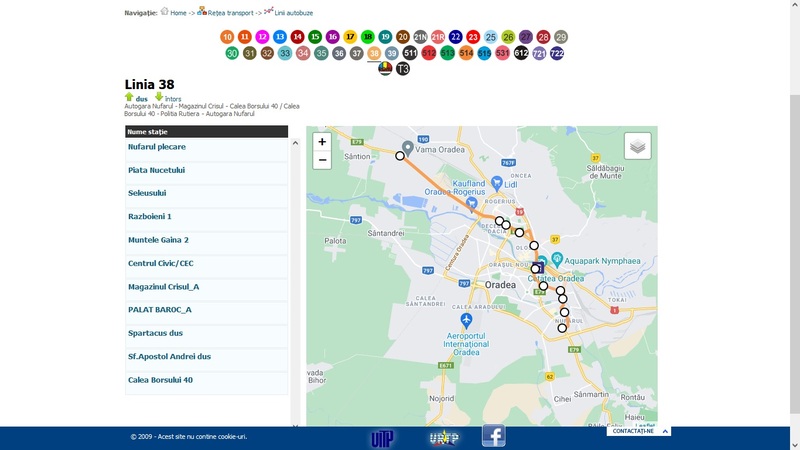Screen dimensions: 800x450
Task: Click Aquapark Nymphaea map pin
Action: point(557,259)
